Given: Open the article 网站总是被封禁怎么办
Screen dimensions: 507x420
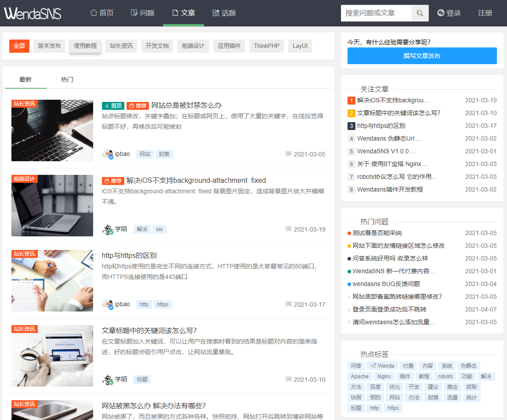Looking at the screenshot, I should (187, 105).
